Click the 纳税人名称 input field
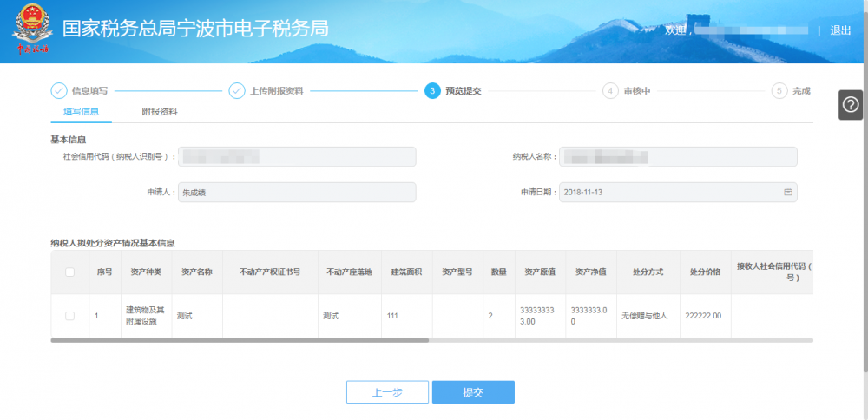The width and height of the screenshot is (868, 420). pos(678,156)
